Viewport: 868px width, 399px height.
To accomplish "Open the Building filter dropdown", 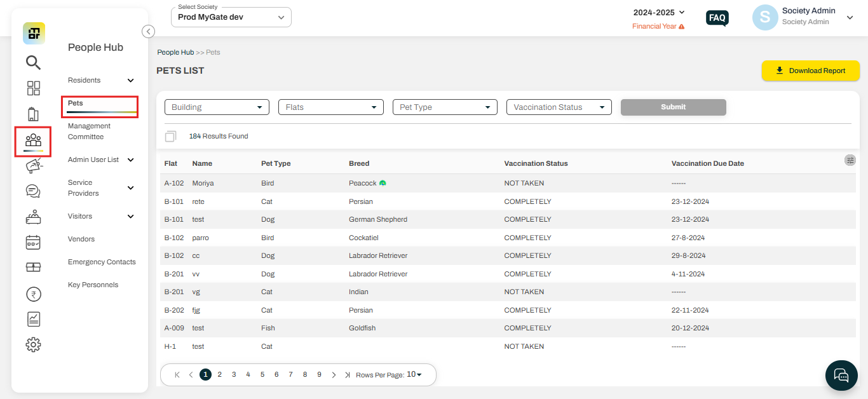I will (217, 107).
